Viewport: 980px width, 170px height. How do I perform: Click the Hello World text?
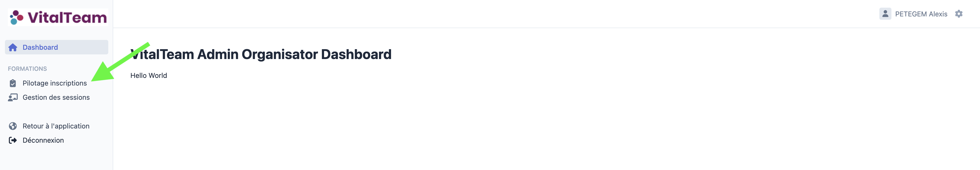(x=148, y=76)
